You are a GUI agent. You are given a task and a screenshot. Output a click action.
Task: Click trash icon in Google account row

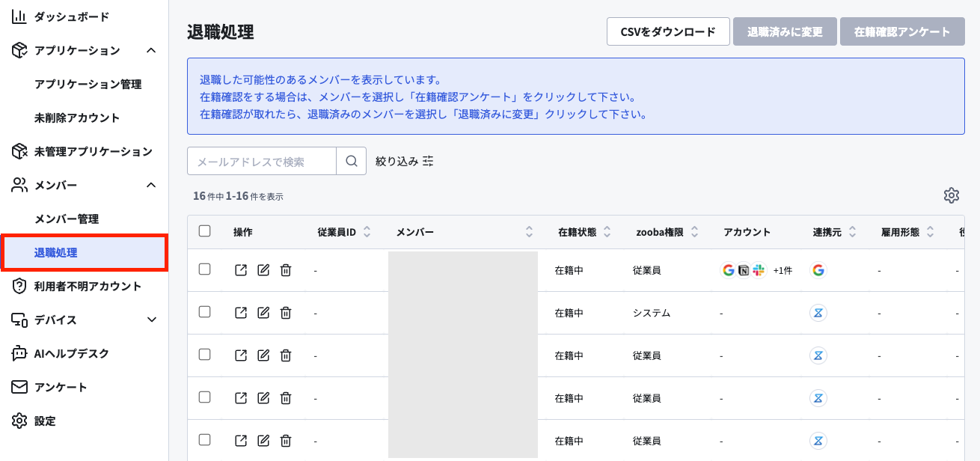(x=286, y=270)
